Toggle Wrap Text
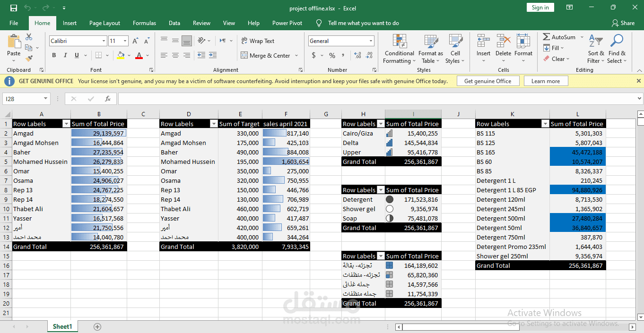 point(258,41)
